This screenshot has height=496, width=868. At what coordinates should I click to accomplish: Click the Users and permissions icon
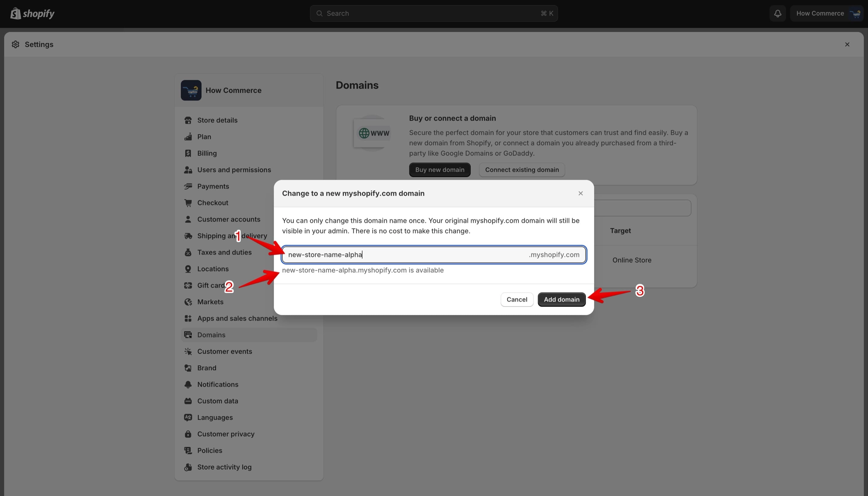(x=188, y=170)
